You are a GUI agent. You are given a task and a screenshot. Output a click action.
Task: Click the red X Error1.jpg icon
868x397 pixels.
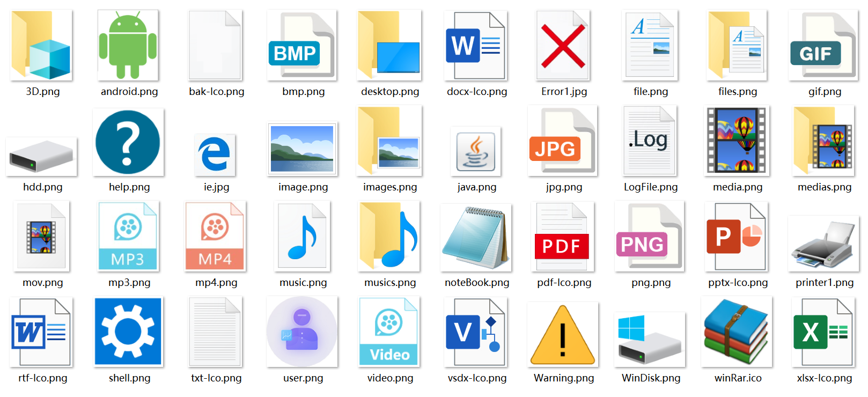coord(563,45)
